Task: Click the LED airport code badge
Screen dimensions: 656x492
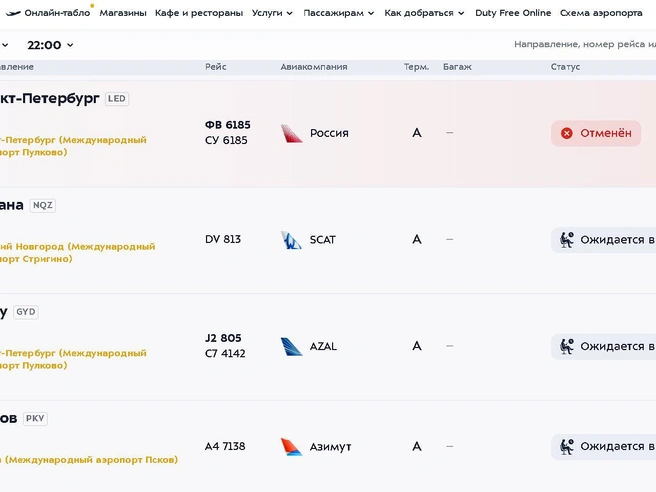Action: click(x=117, y=99)
